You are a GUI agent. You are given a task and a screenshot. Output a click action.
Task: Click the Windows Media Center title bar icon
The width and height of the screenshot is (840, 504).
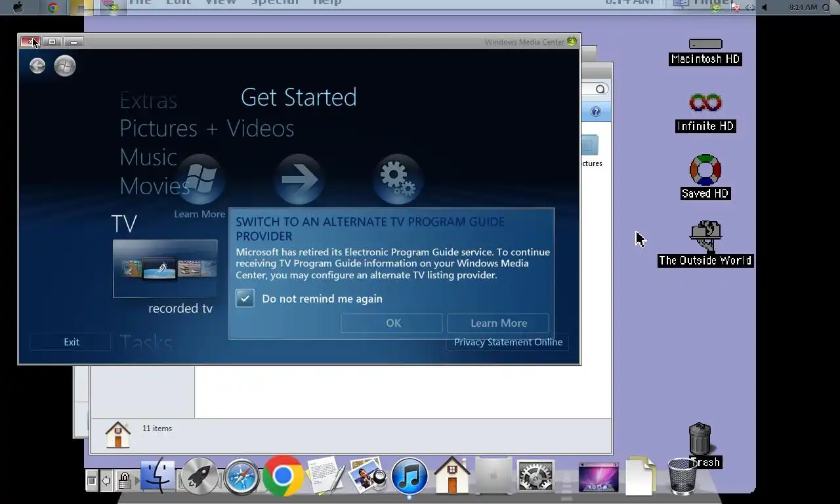coord(572,41)
